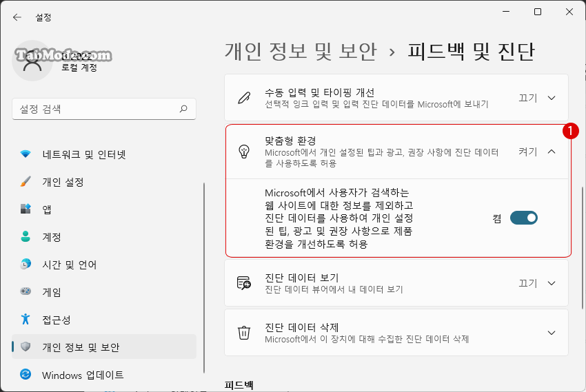586x392 pixels.
Task: Click the Accounts person icon
Action: [x=26, y=236]
